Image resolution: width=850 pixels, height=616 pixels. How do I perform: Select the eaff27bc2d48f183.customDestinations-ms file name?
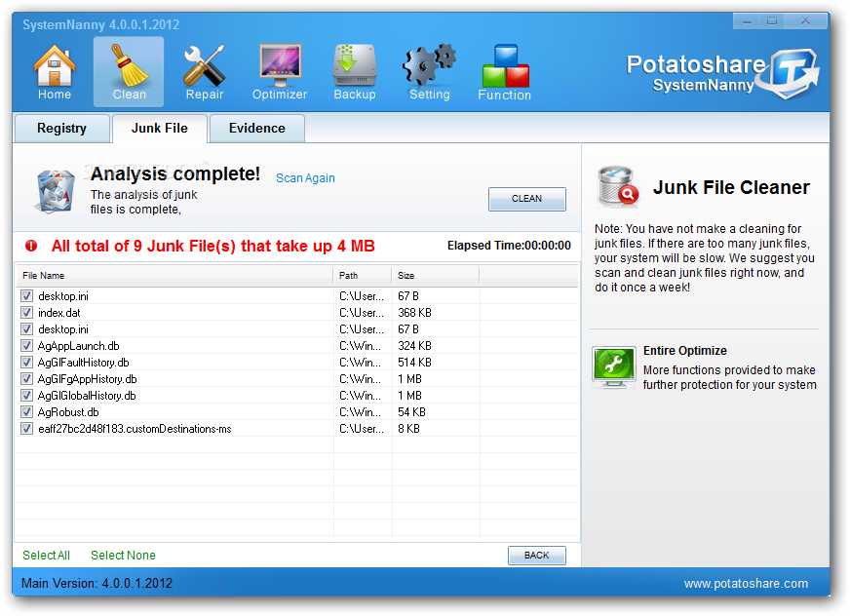point(135,429)
